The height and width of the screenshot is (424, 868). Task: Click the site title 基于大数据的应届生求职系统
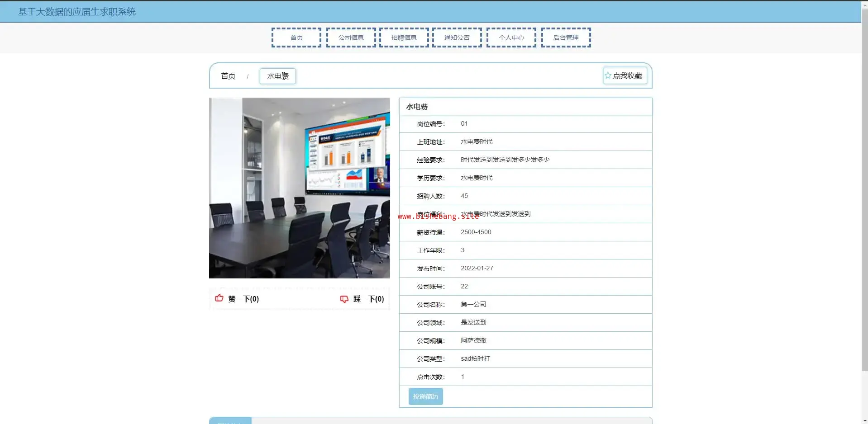(x=77, y=12)
